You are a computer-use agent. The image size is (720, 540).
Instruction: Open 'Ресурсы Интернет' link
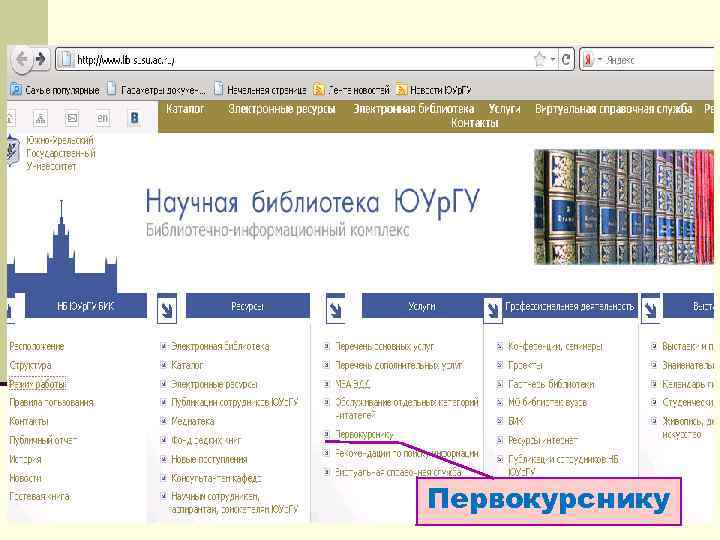click(543, 440)
